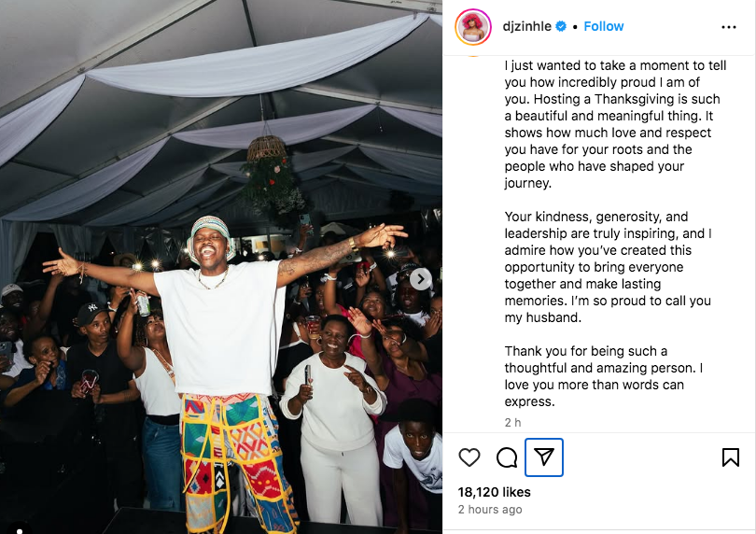
Task: Open comments via the speech bubble icon
Action: 507,457
